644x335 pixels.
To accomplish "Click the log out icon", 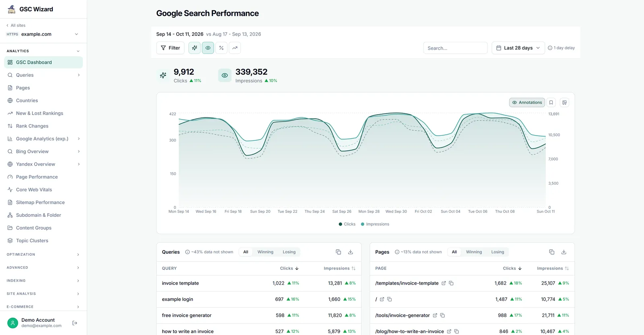I will 75,323.
